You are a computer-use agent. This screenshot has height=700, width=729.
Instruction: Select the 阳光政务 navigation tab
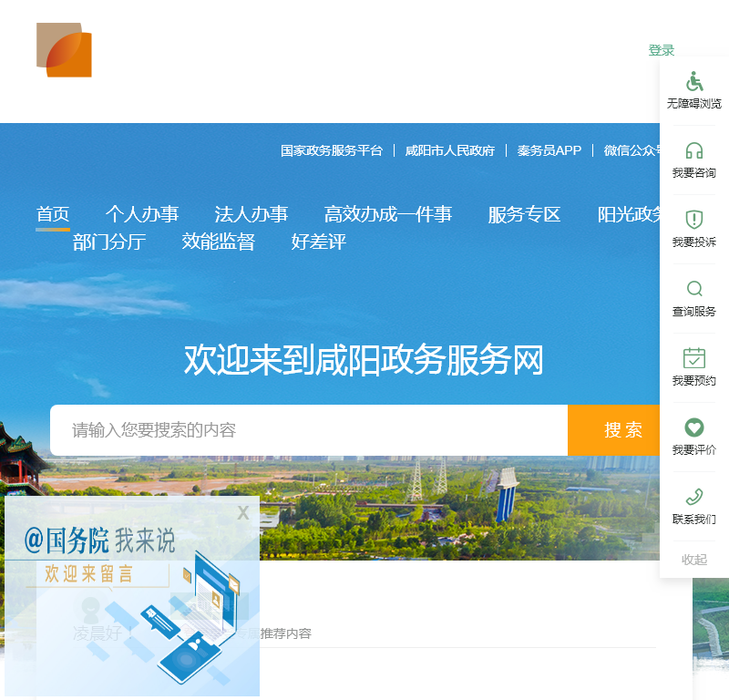pos(629,214)
